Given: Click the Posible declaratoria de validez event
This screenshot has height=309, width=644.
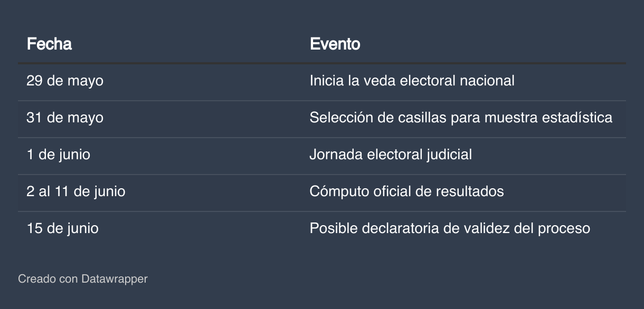Looking at the screenshot, I should [x=449, y=228].
